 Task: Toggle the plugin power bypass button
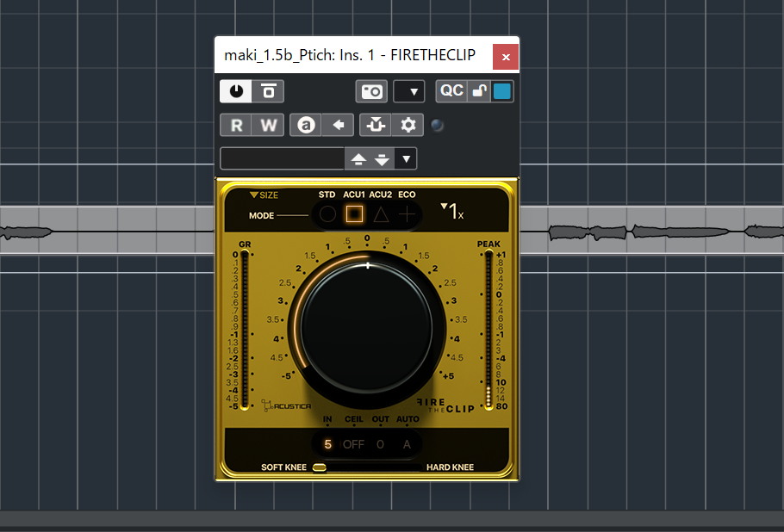click(236, 91)
